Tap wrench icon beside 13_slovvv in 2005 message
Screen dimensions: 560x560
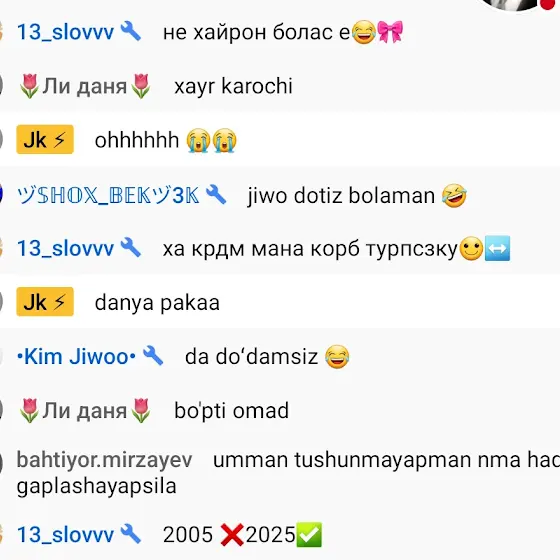pos(131,534)
